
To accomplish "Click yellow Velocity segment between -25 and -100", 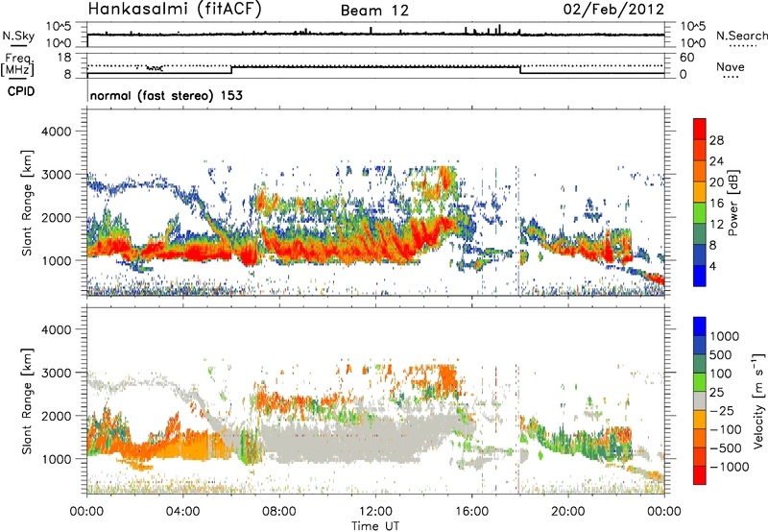I will pyautogui.click(x=700, y=420).
